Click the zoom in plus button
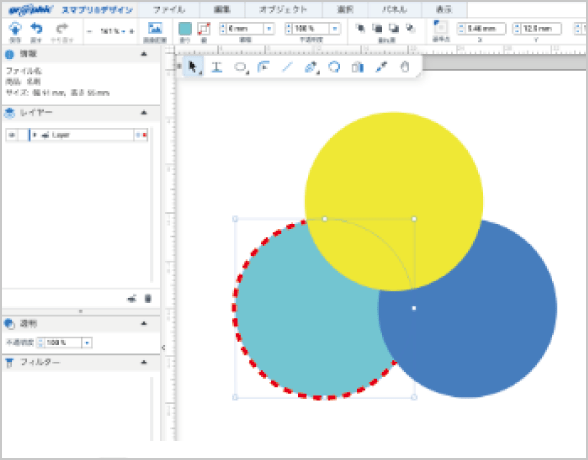The width and height of the screenshot is (588, 460). tap(132, 31)
